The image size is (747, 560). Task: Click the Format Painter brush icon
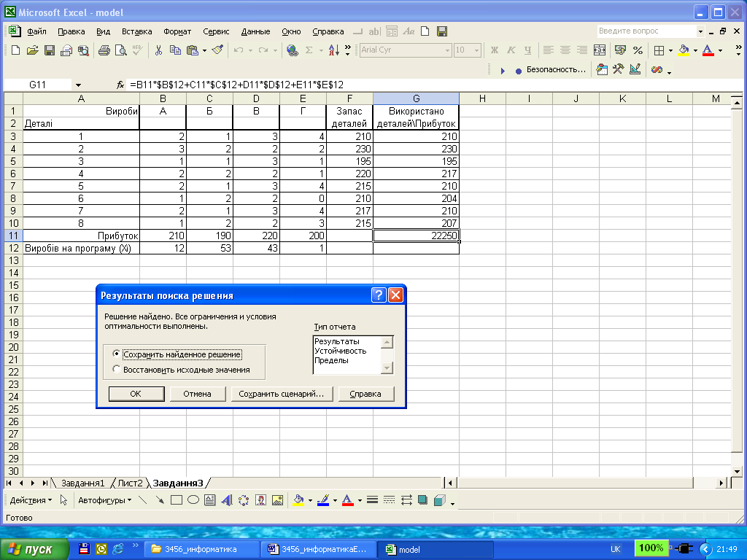(x=217, y=50)
